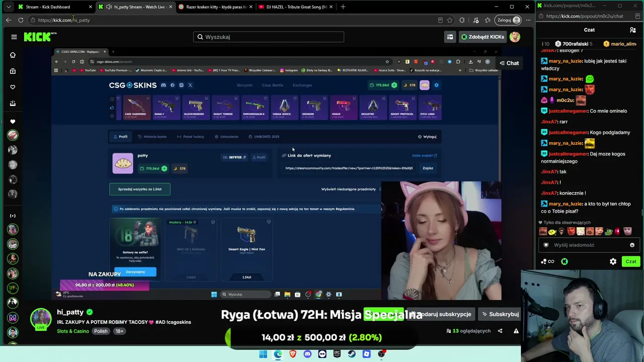This screenshot has width=644, height=362.
Task: Go to the Kick home icon in sidebar
Action: (13, 55)
